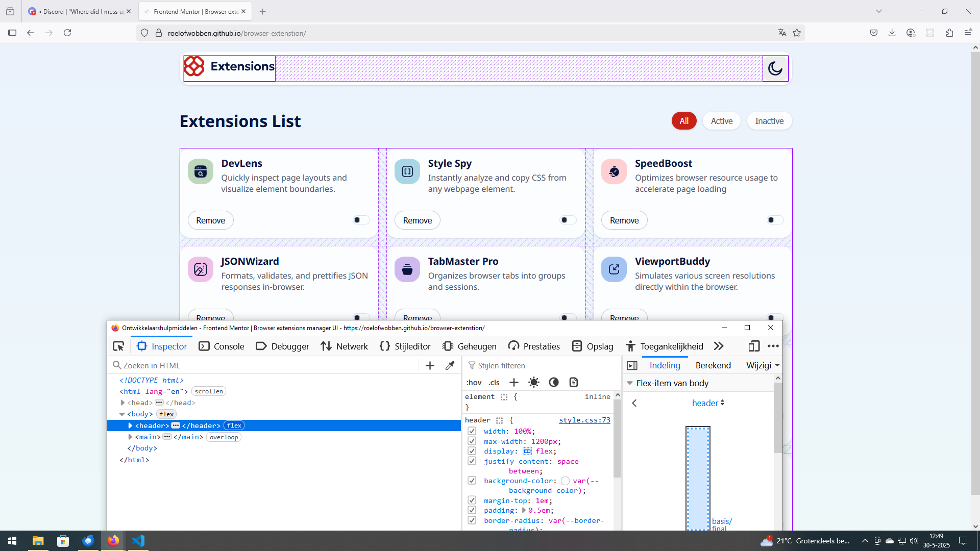This screenshot has height=551, width=980.
Task: Open the Berekend tab
Action: (x=713, y=365)
